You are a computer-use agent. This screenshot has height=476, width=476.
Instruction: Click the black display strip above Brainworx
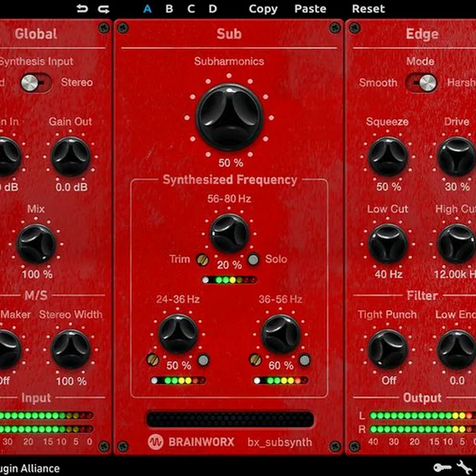click(x=230, y=419)
